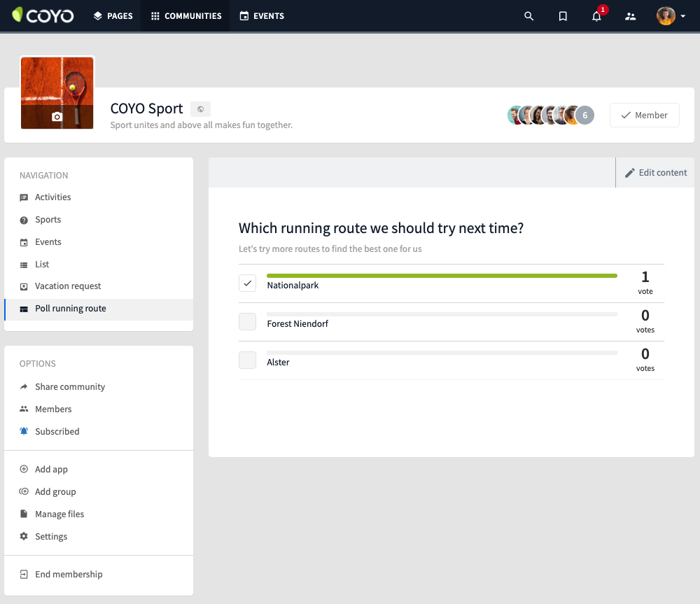Open Members link in options
The image size is (700, 604).
53,409
